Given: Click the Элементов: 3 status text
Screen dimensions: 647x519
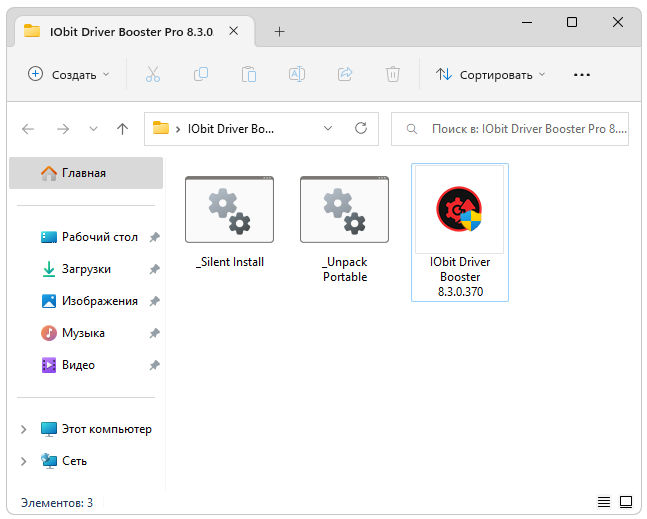Looking at the screenshot, I should tap(57, 503).
